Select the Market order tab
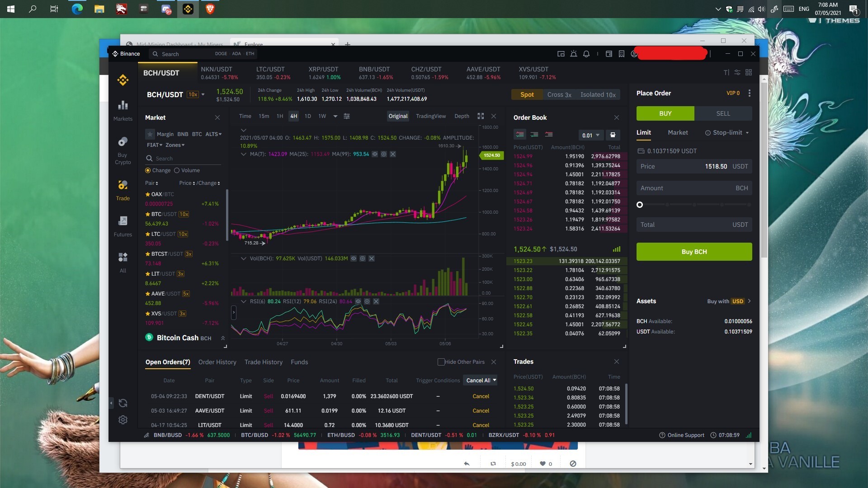 (x=678, y=132)
